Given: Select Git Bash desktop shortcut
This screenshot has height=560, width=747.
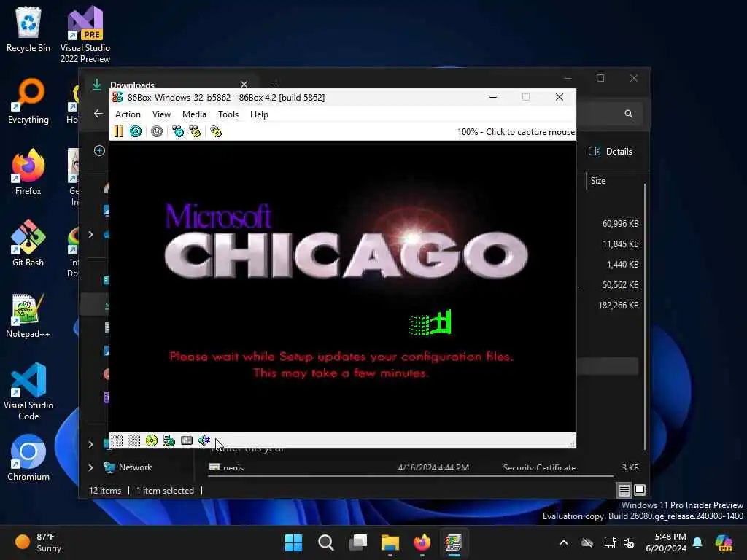Looking at the screenshot, I should [x=28, y=244].
